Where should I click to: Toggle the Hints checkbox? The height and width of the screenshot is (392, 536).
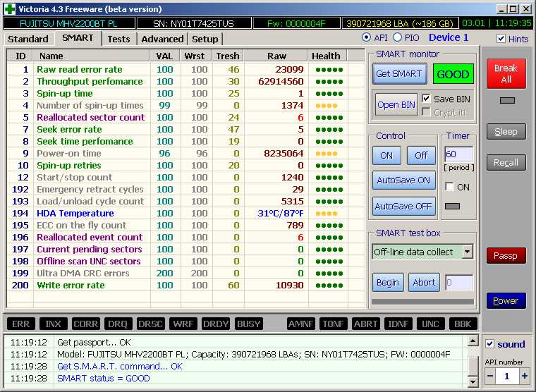point(501,38)
